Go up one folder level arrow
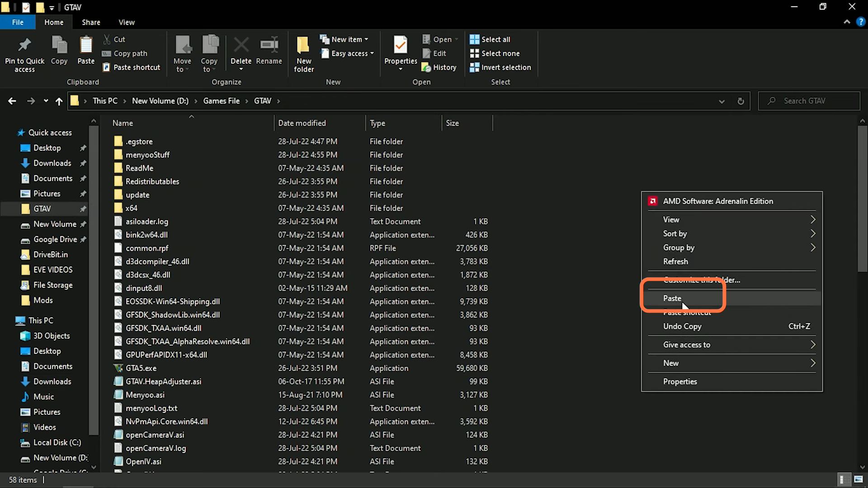Screen dimensions: 868x488 (59, 101)
